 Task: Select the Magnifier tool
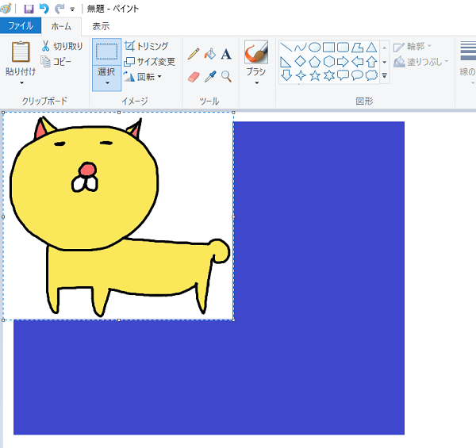point(226,77)
